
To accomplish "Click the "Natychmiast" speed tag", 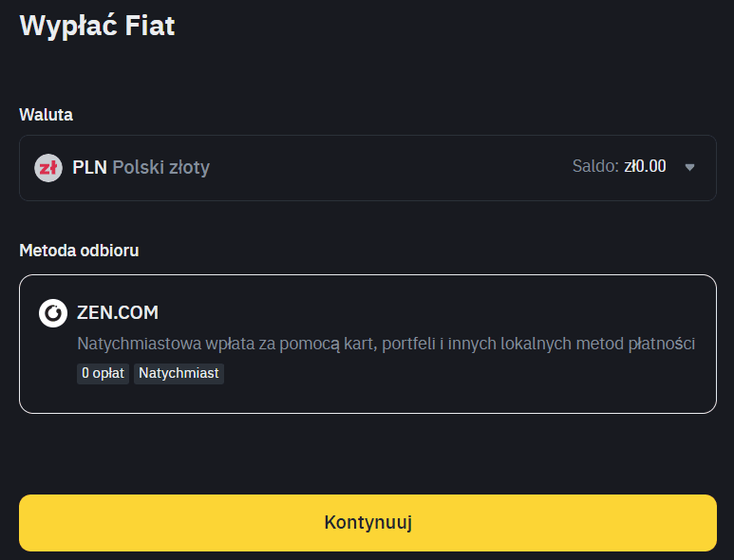I will (179, 373).
